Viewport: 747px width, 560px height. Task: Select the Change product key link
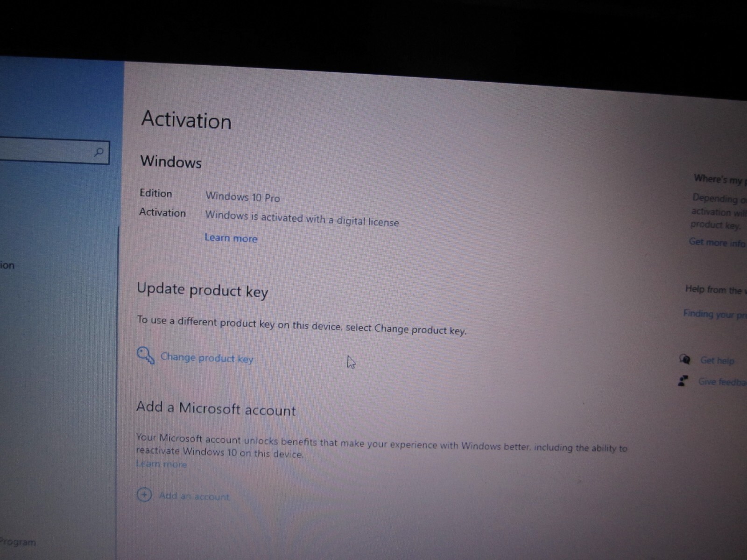tap(206, 358)
